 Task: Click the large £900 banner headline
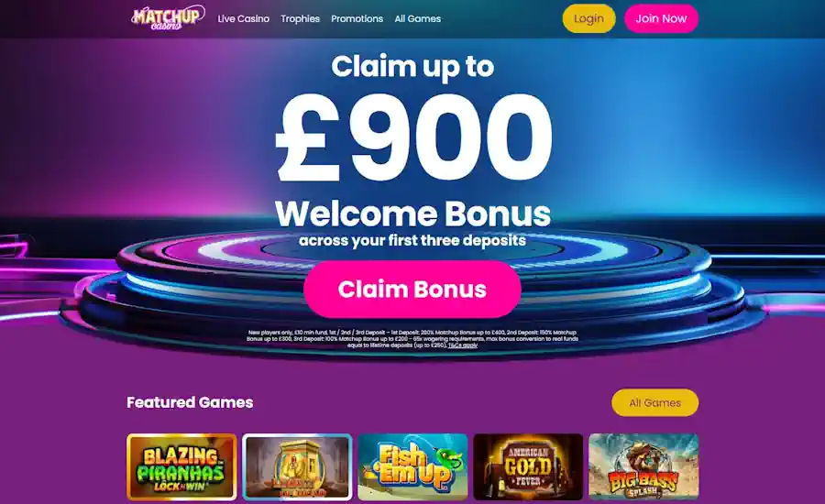414,137
